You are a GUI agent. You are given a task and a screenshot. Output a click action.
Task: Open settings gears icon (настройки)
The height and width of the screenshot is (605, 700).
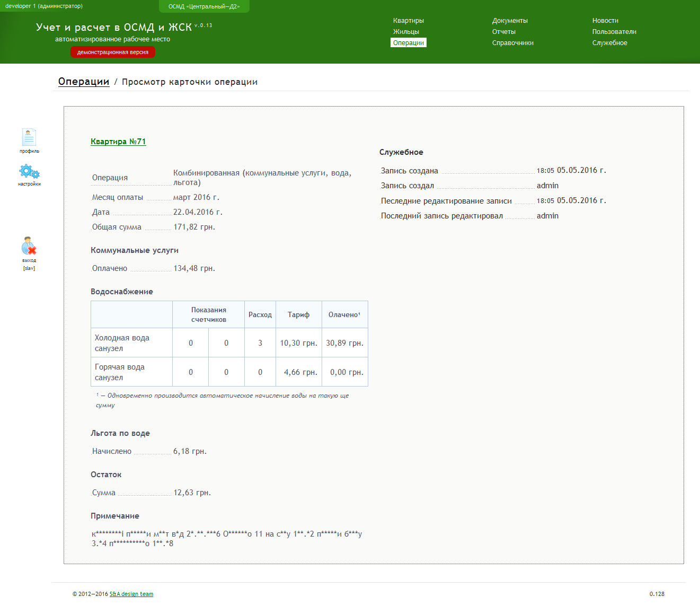[29, 172]
